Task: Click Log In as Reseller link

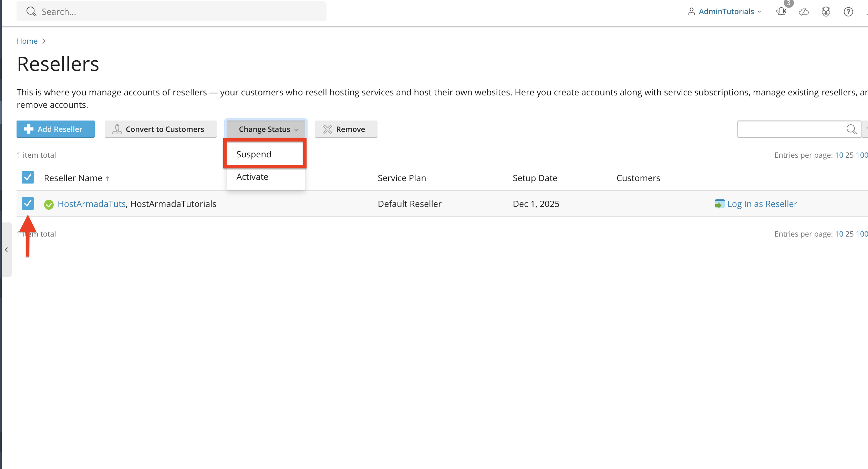Action: click(762, 204)
